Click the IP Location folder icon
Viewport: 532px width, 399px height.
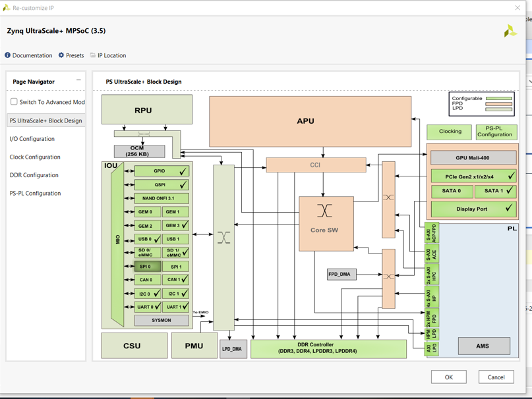point(93,55)
